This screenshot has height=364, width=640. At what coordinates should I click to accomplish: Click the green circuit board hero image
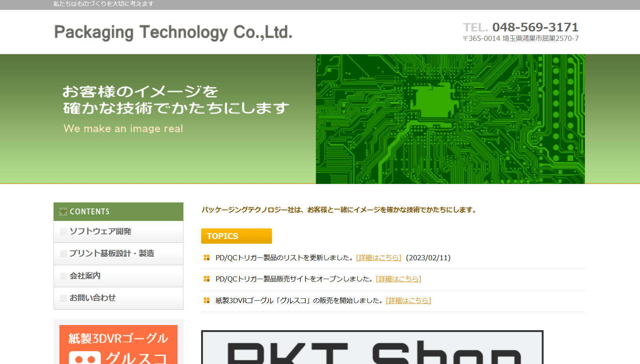(x=450, y=119)
